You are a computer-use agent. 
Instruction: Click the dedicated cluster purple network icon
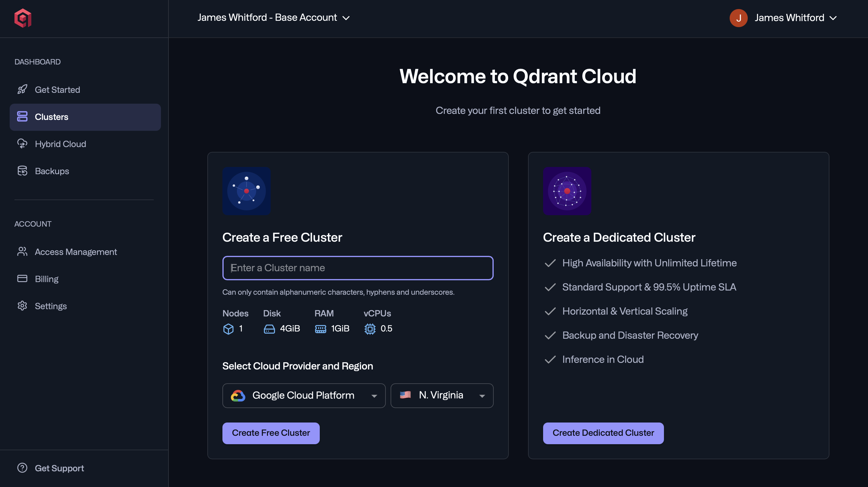567,191
